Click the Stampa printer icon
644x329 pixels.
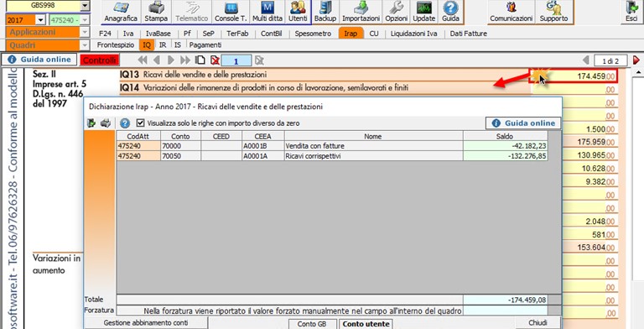[x=156, y=12]
